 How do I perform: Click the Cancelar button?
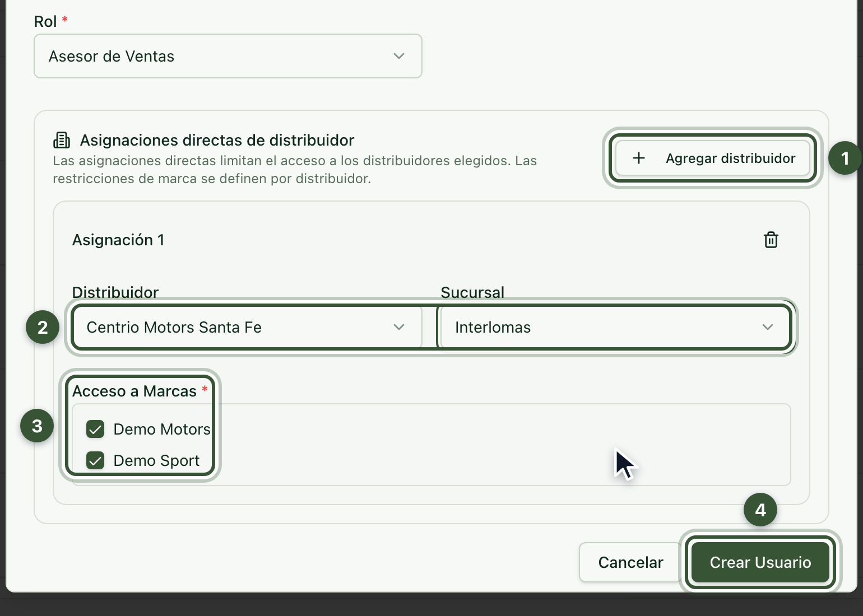[x=630, y=562]
